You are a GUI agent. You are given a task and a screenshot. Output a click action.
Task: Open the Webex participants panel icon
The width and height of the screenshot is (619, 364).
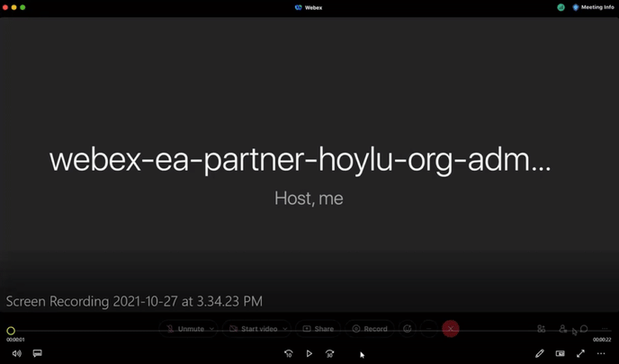[563, 329]
